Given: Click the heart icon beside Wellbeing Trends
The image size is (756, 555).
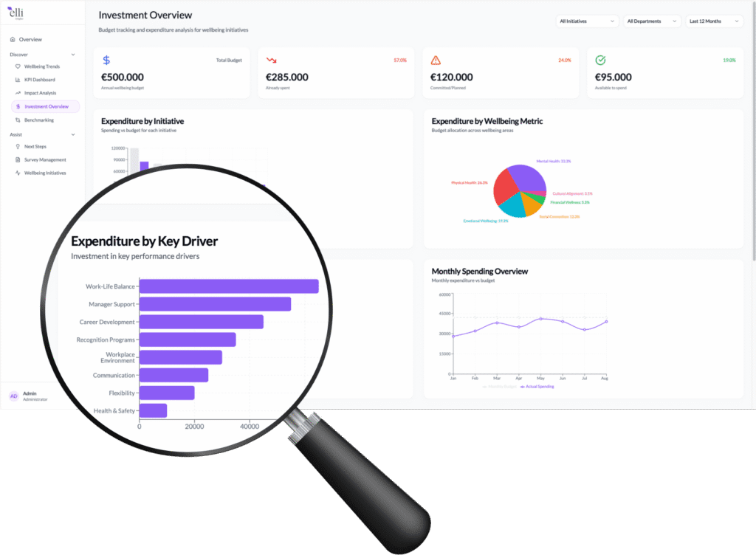Looking at the screenshot, I should tap(18, 66).
